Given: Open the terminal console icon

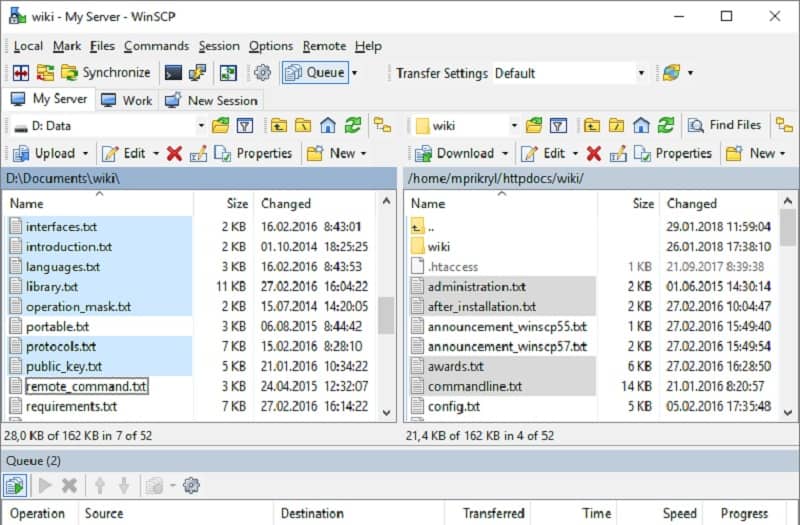Looking at the screenshot, I should point(173,73).
